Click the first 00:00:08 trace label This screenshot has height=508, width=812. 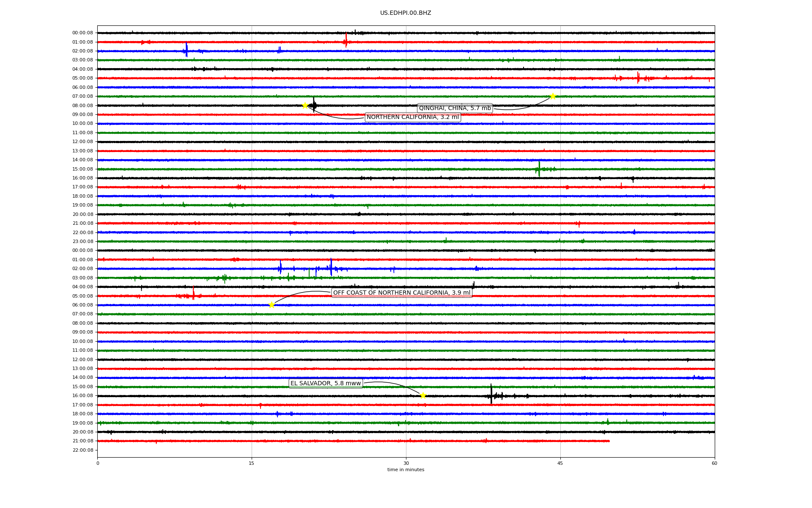coord(82,33)
